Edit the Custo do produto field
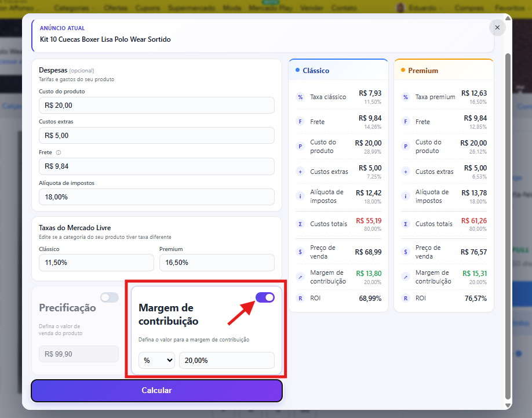Screen dimensions: 532x418 (156, 106)
